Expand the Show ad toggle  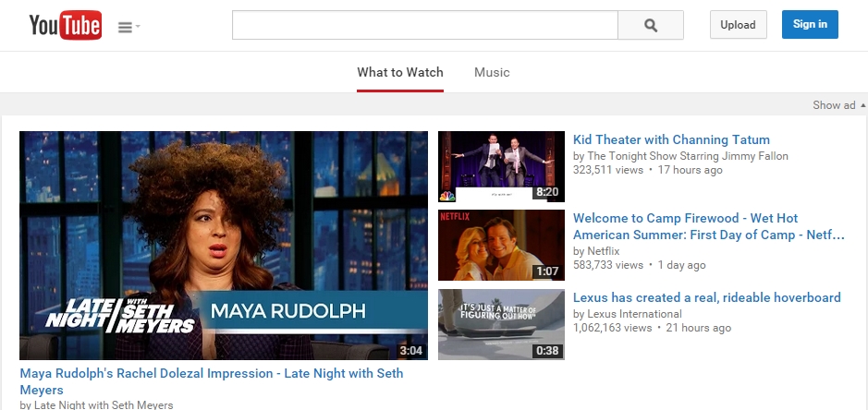(838, 105)
